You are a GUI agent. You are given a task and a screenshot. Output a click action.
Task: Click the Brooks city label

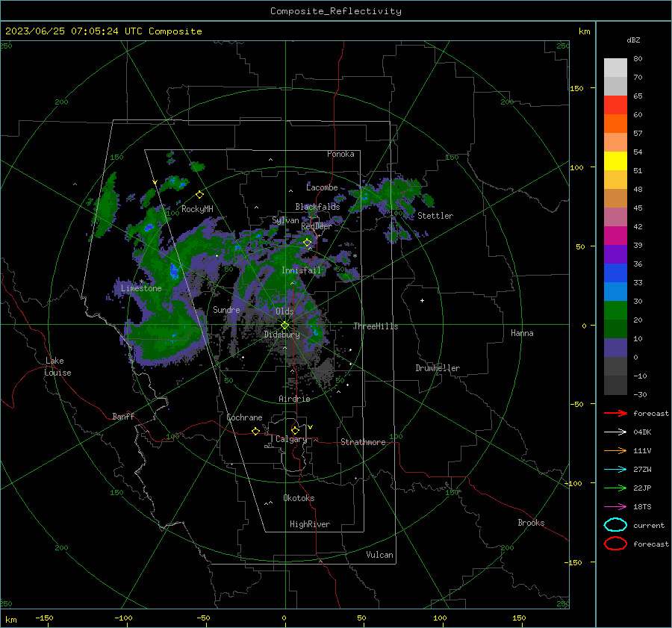click(531, 523)
